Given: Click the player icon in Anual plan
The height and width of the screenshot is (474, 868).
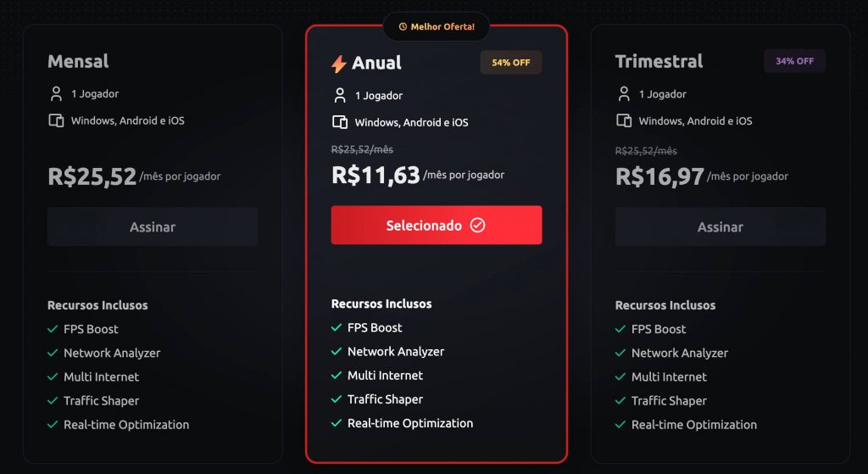Looking at the screenshot, I should pyautogui.click(x=340, y=95).
